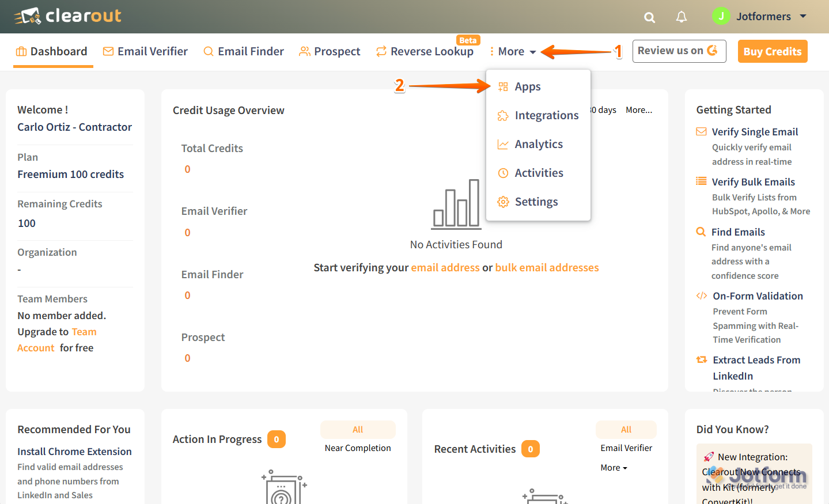Click the 'Freemium 100 credits' plan text

pyautogui.click(x=70, y=175)
